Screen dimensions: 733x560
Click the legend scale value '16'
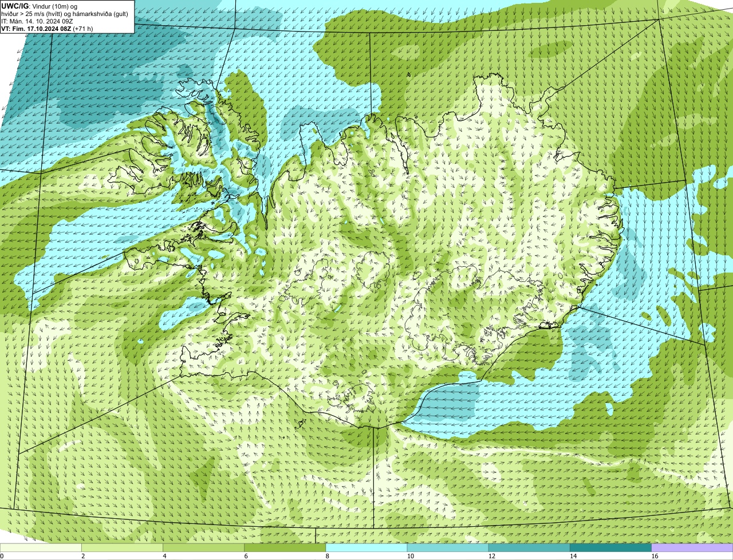[x=655, y=556]
